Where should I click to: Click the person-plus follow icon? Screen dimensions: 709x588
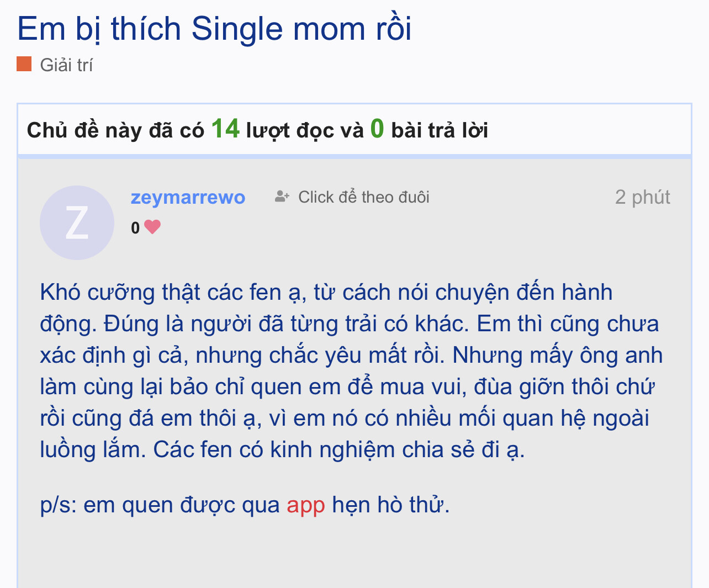[x=282, y=197]
